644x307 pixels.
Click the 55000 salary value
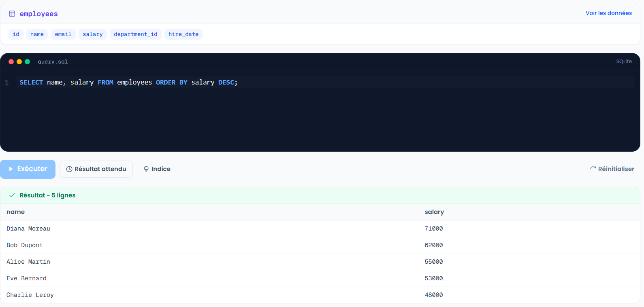(x=433, y=262)
